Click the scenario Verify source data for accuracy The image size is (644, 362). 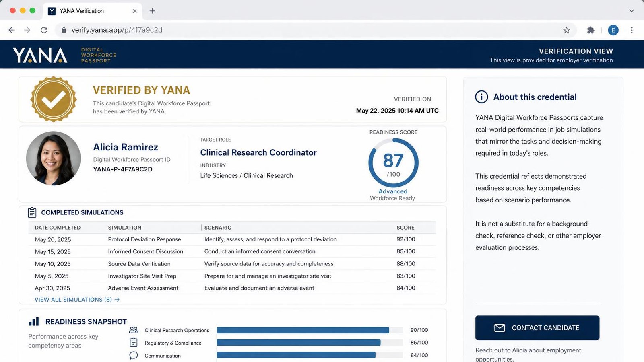(x=269, y=264)
